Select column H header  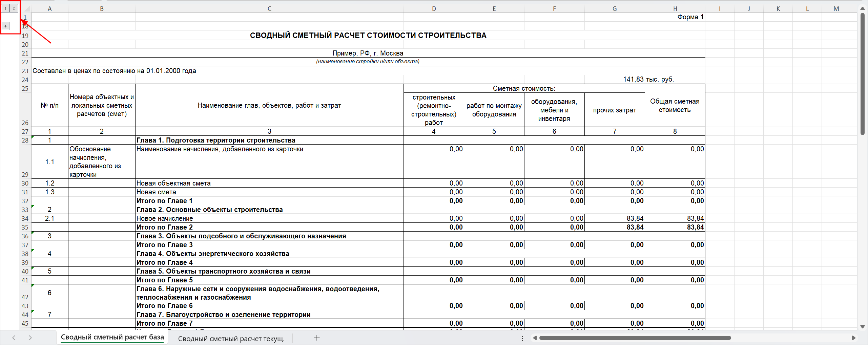click(675, 8)
